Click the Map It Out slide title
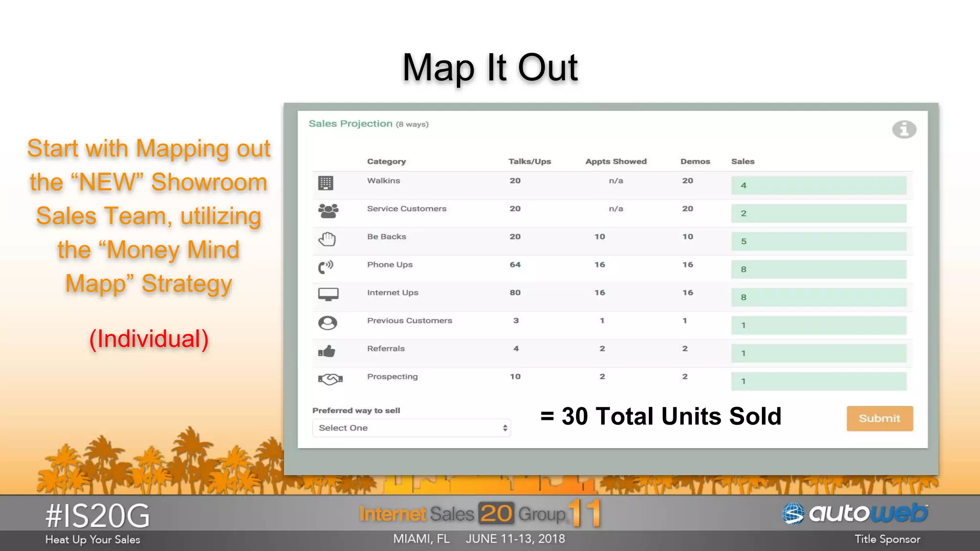Screen dimensions: 980x551 [x=490, y=67]
